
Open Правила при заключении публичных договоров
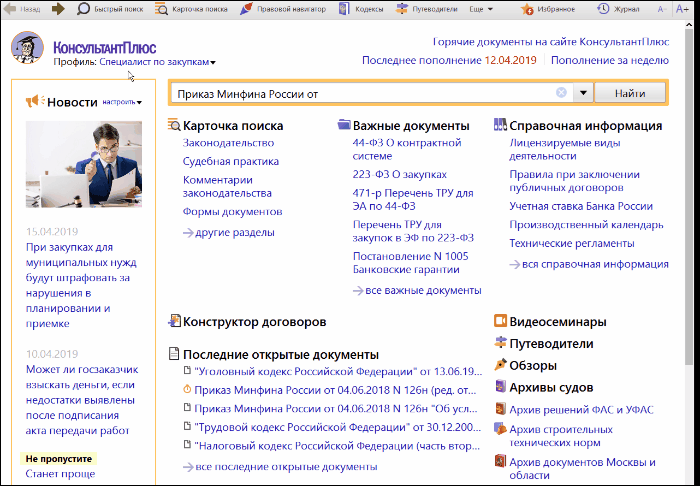[x=575, y=181]
